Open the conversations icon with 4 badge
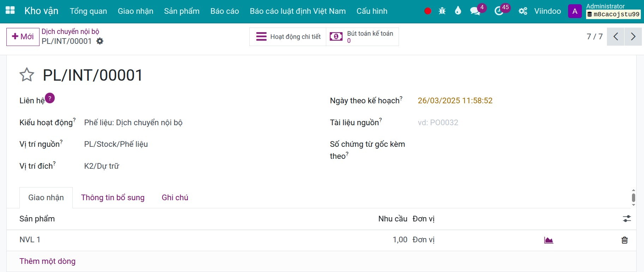644x272 pixels. pyautogui.click(x=475, y=11)
